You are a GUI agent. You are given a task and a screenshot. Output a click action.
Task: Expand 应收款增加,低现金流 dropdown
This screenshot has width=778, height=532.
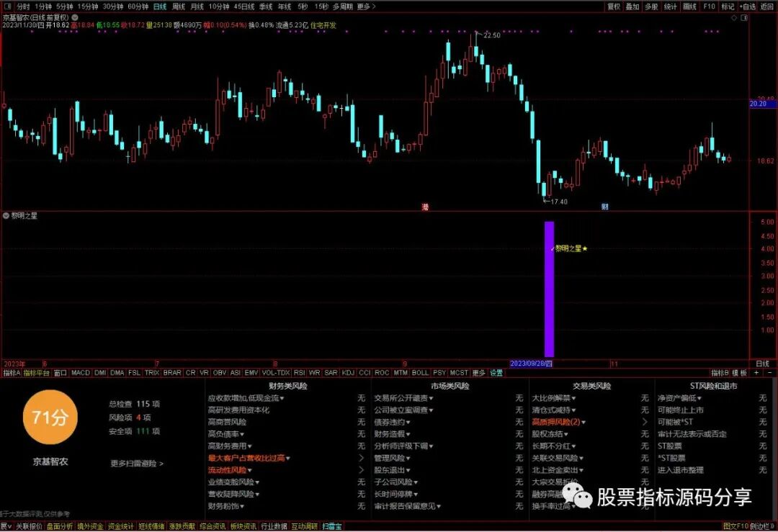pos(282,398)
